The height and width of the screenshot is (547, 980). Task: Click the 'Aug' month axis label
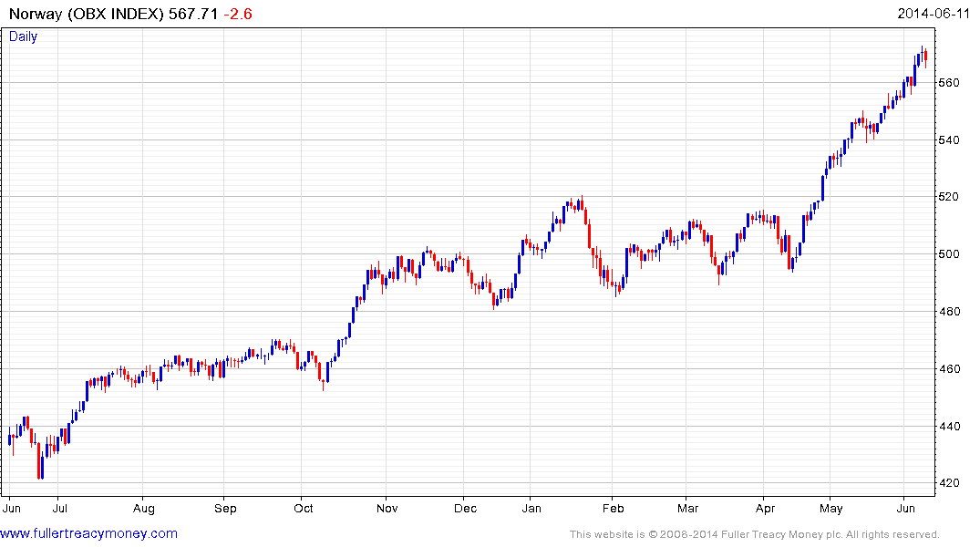coord(144,508)
